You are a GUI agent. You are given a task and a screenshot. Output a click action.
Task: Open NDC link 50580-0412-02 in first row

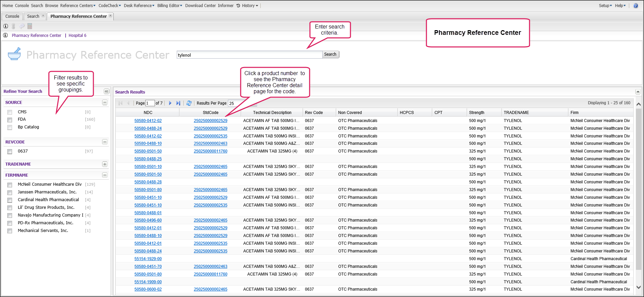pos(148,121)
